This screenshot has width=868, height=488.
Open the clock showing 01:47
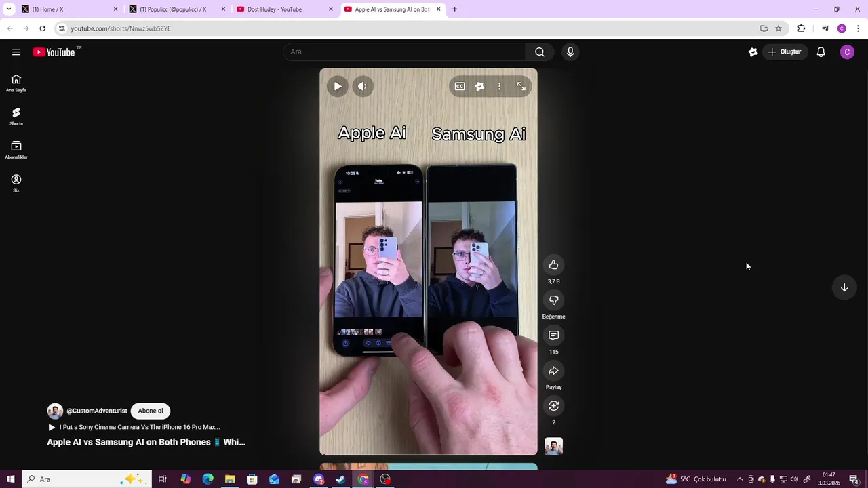coord(829,479)
